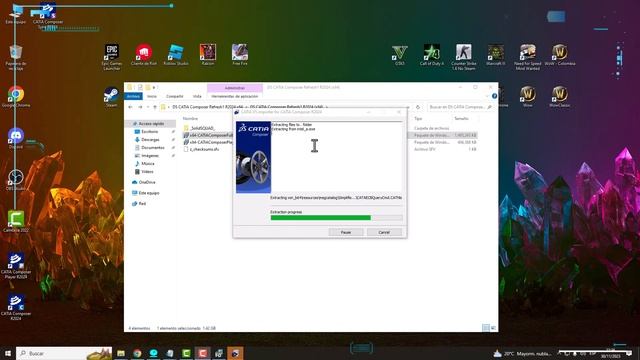Select Vídeos in navigation pane

(147, 171)
